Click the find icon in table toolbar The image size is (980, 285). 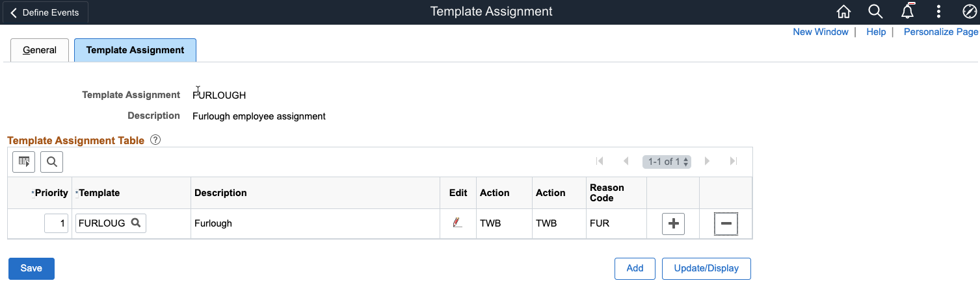point(51,162)
